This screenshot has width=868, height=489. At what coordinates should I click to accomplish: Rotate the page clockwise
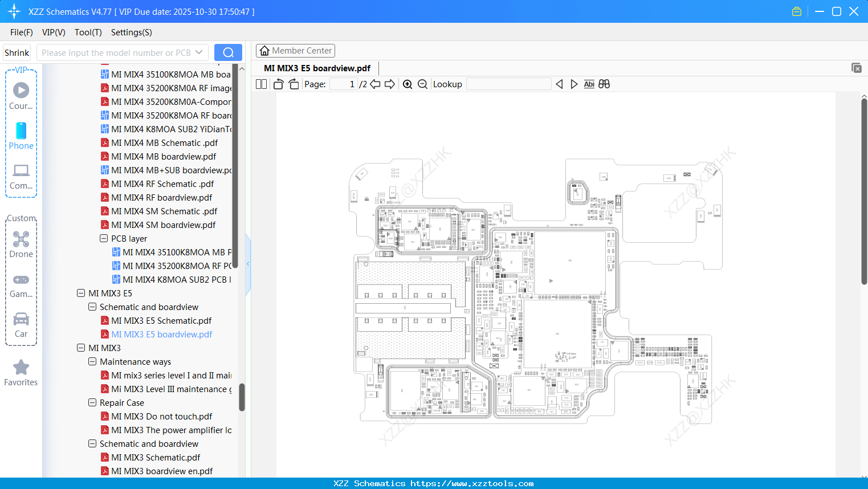294,84
